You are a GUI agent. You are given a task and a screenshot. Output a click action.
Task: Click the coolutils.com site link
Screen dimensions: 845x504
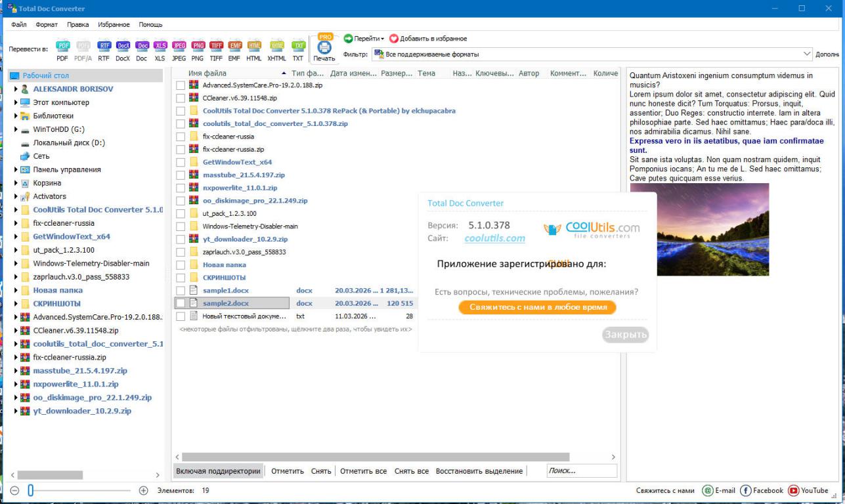pos(494,238)
